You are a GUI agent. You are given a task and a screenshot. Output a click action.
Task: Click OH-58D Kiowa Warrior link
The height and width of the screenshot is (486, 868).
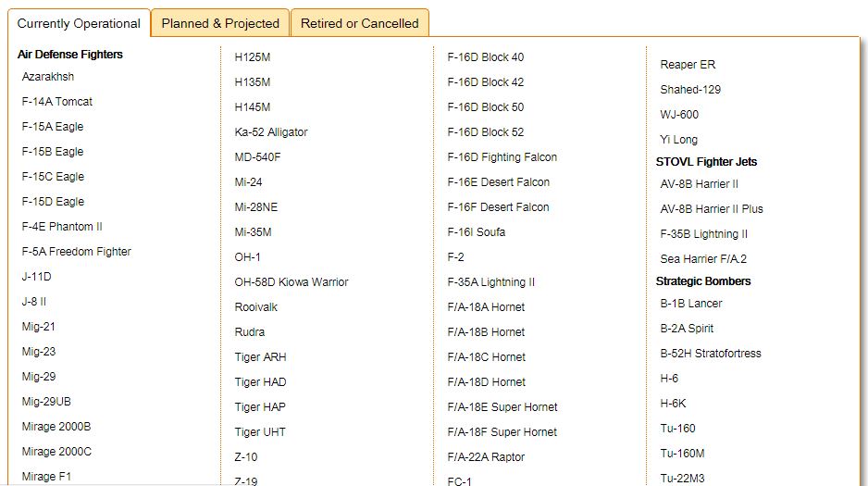[x=291, y=282]
